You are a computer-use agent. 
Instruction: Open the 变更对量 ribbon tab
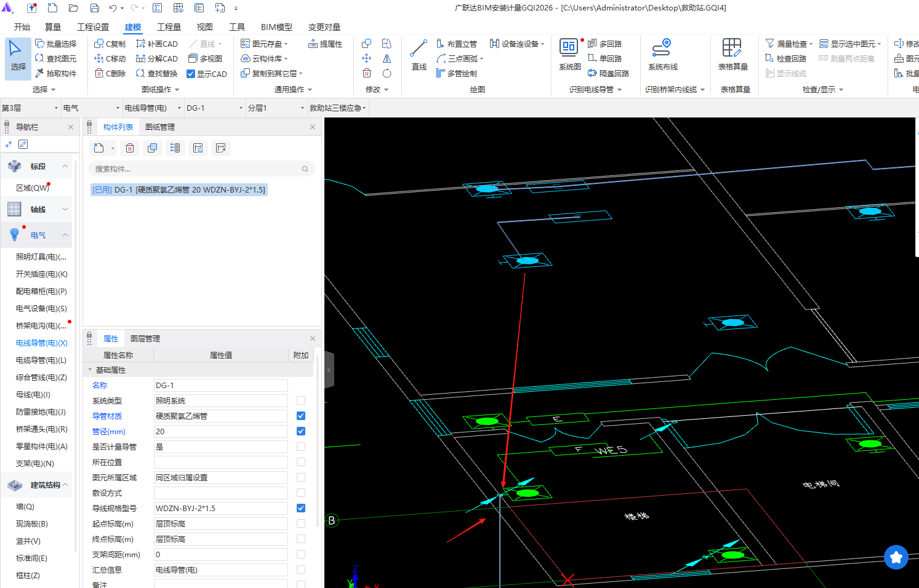tap(324, 27)
